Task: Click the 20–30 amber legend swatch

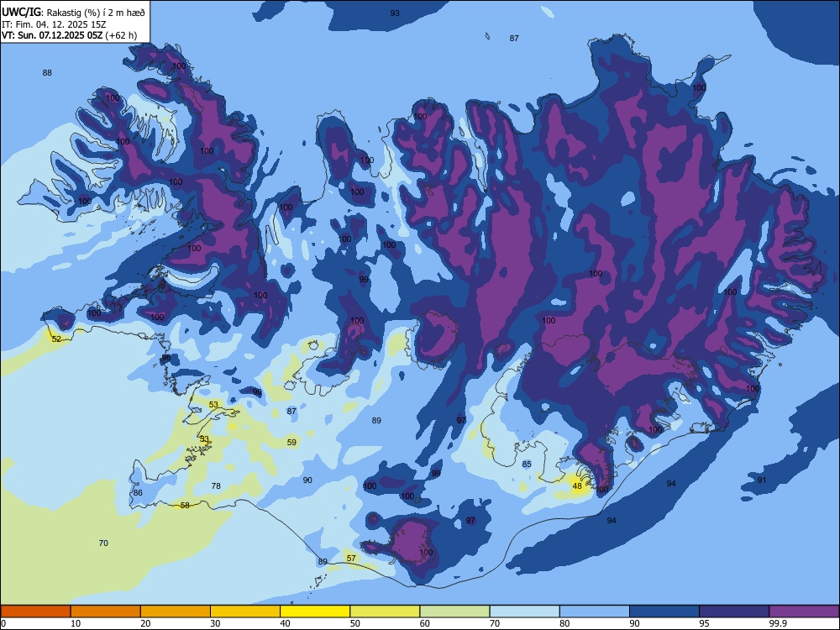Action: click(x=176, y=612)
